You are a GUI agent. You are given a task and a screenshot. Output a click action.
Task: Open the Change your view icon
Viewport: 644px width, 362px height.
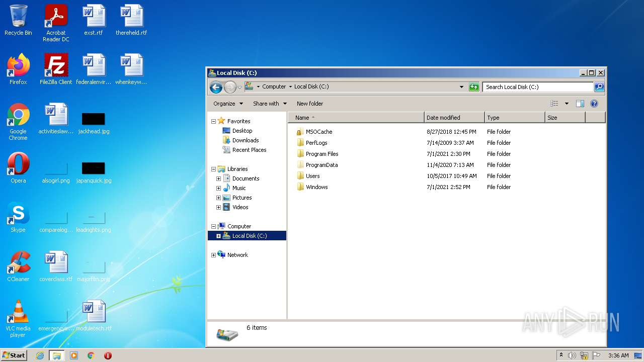[554, 104]
